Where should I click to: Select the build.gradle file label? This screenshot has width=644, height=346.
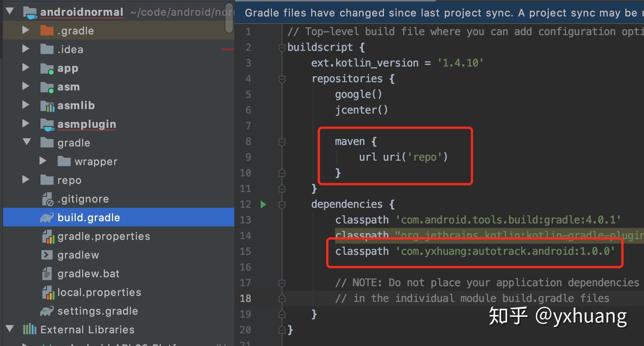pos(89,217)
